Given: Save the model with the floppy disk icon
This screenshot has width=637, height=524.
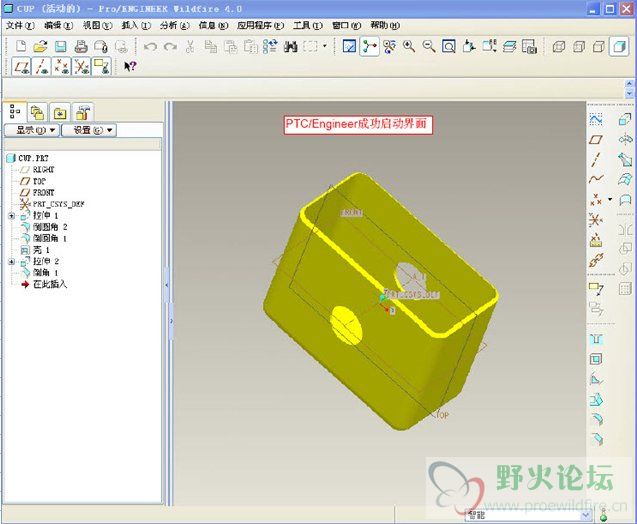Looking at the screenshot, I should click(61, 46).
